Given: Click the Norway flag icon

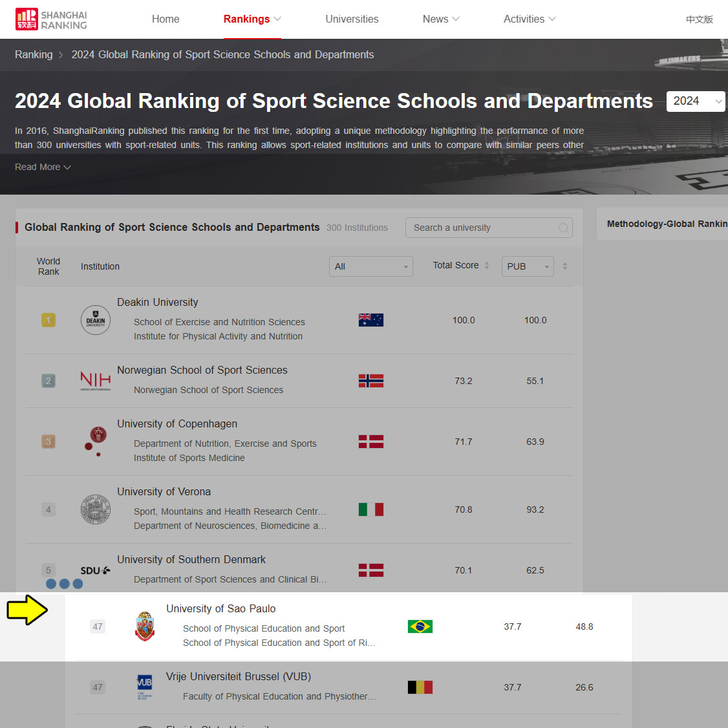Looking at the screenshot, I should click(371, 381).
